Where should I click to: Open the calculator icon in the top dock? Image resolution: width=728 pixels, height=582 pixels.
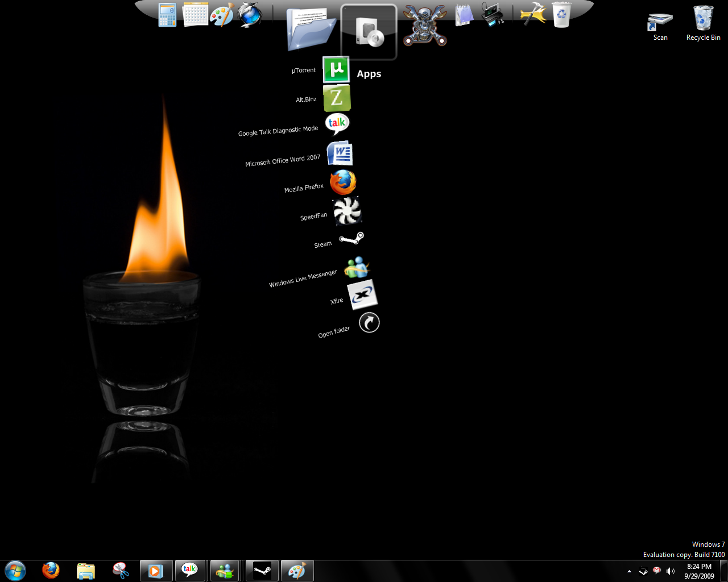point(168,15)
